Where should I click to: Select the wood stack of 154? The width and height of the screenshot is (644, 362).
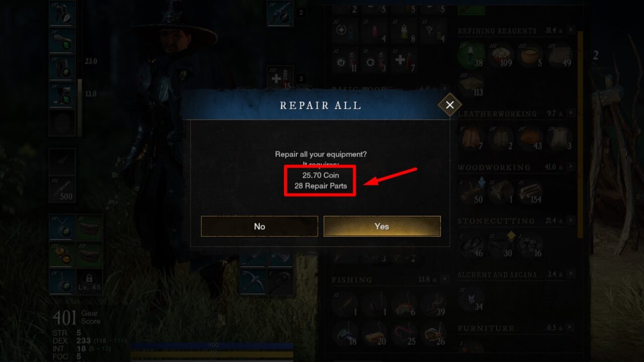tap(530, 192)
